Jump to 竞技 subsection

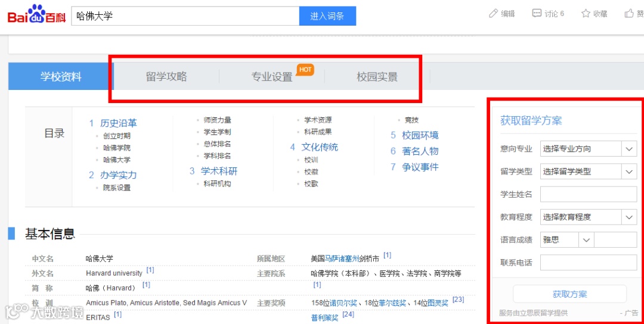411,120
